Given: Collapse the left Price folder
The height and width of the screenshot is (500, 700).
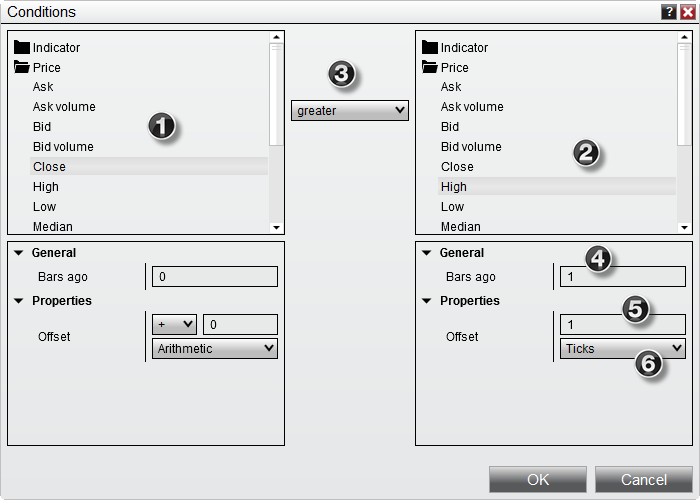Looking at the screenshot, I should tap(22, 68).
